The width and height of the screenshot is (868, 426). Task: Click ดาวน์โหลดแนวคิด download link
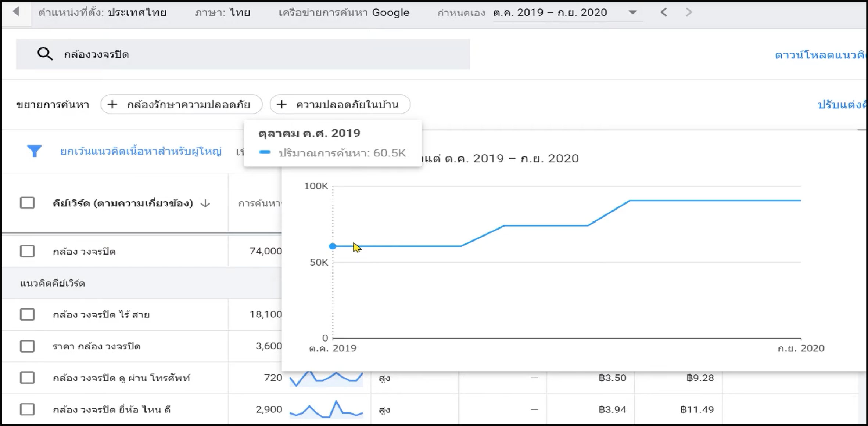821,55
